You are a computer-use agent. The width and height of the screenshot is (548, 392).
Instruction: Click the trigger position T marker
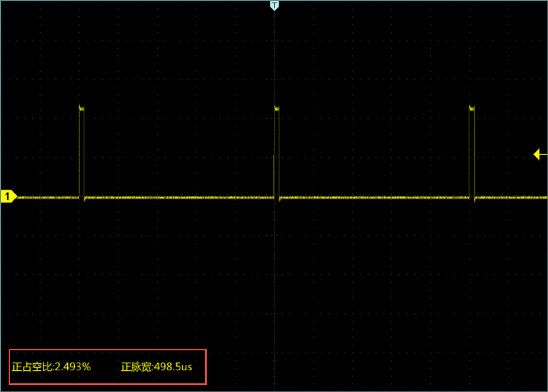274,6
